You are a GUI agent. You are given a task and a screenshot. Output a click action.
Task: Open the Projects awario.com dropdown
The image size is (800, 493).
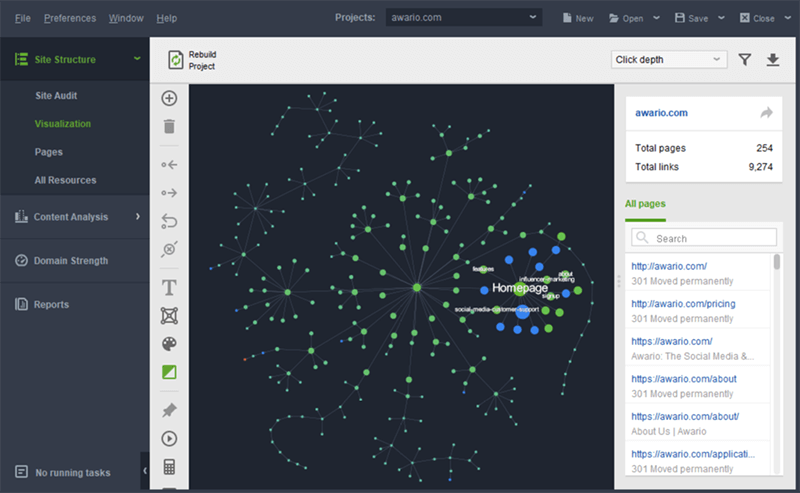pyautogui.click(x=464, y=17)
